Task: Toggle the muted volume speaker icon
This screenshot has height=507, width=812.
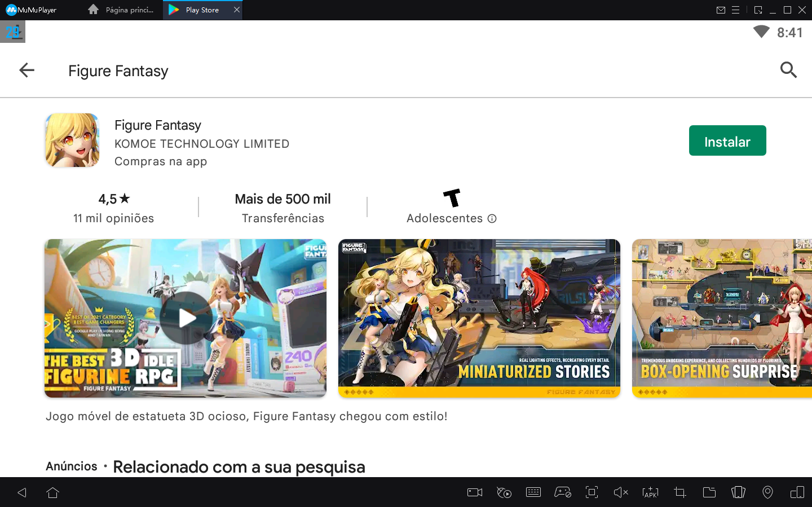Action: click(x=621, y=492)
